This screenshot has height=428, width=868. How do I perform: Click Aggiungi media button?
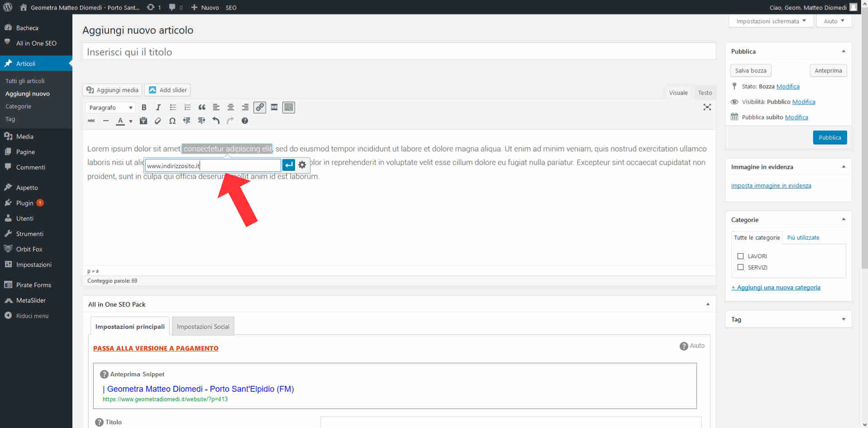[112, 90]
